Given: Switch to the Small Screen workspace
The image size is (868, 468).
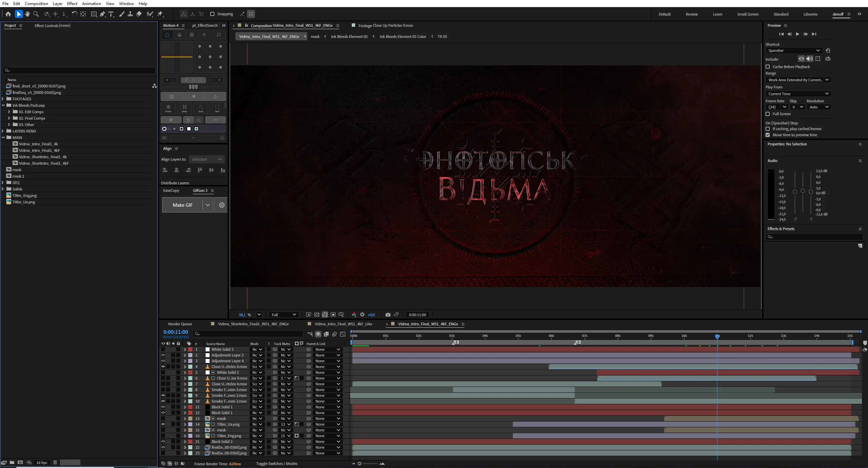Looking at the screenshot, I should point(747,14).
